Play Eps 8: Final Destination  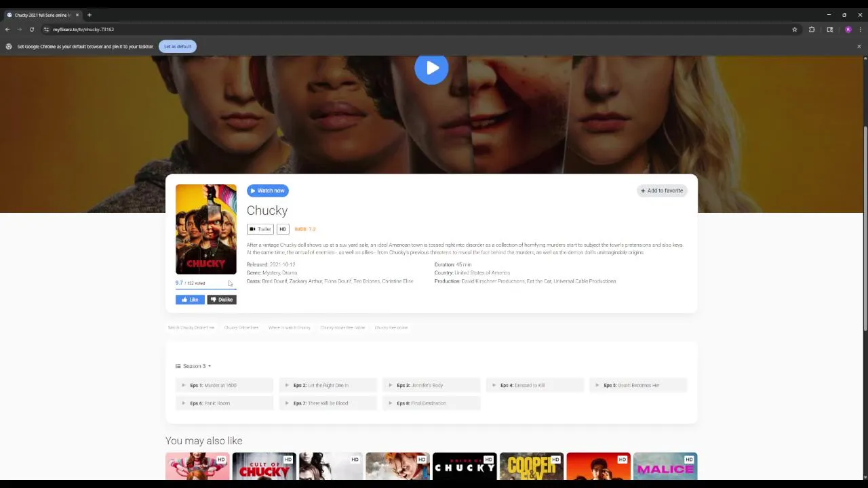431,403
